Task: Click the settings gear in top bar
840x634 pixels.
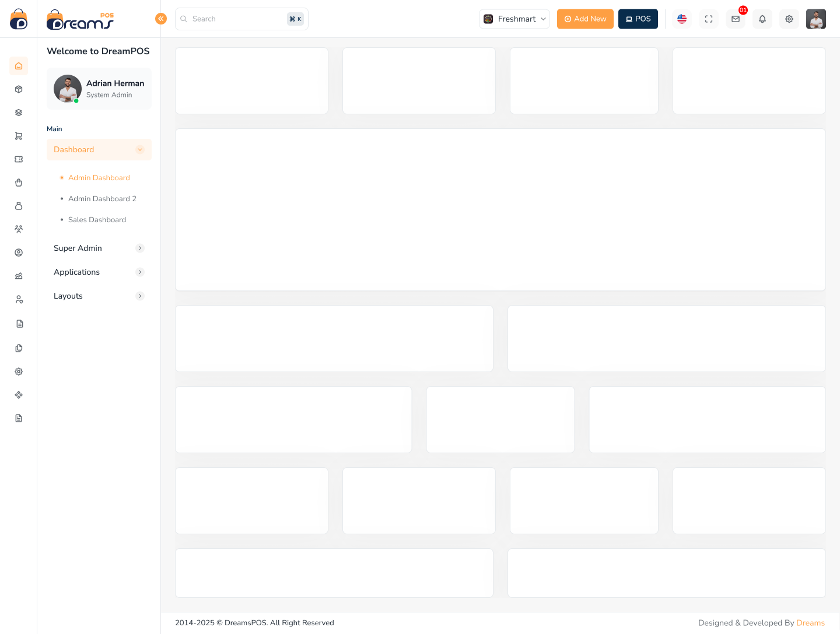Action: (x=789, y=19)
